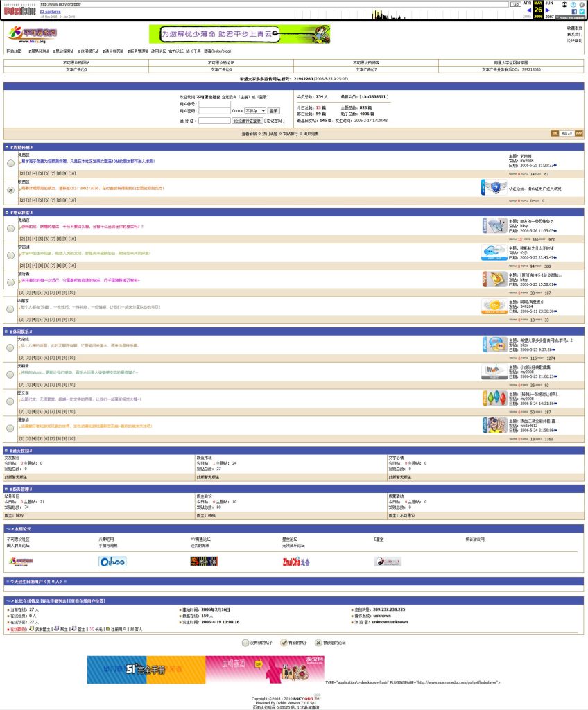The width and height of the screenshot is (588, 710).
Task: Click the colored lanterns forum icon
Action: (x=495, y=398)
